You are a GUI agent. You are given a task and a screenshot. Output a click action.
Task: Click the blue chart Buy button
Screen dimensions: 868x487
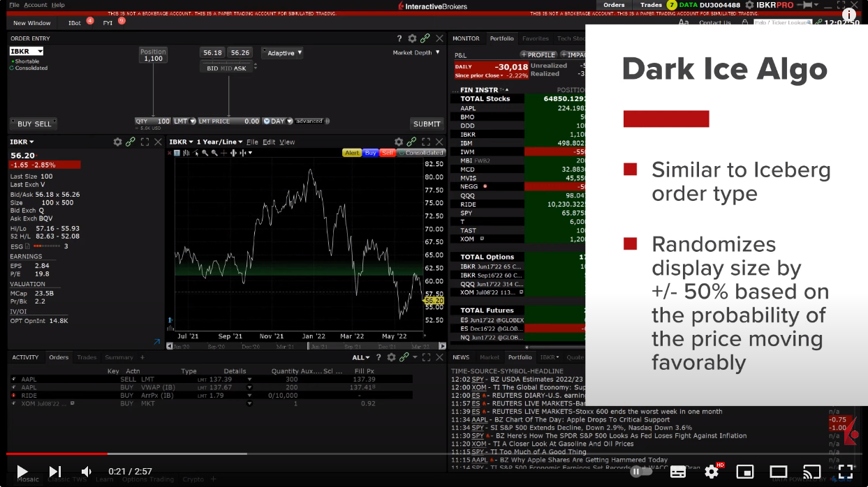click(370, 152)
